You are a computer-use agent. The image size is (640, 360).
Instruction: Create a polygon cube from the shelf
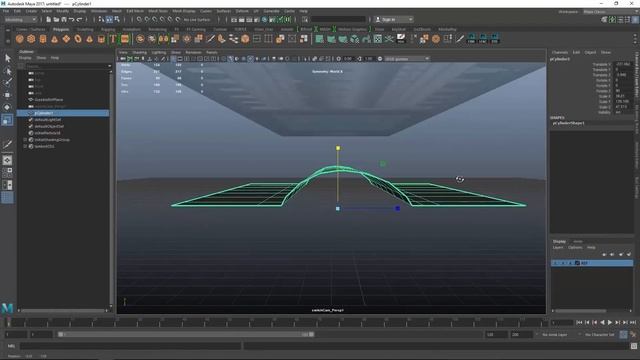[x=31, y=39]
